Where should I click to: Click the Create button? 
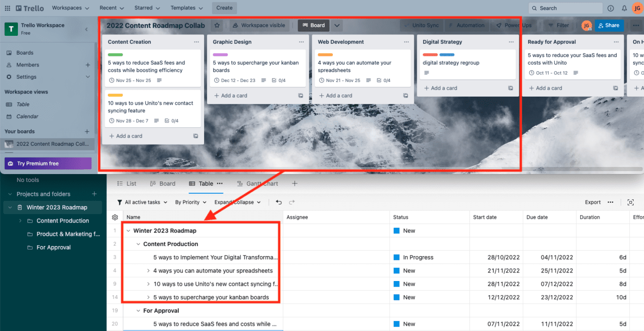[x=224, y=8]
